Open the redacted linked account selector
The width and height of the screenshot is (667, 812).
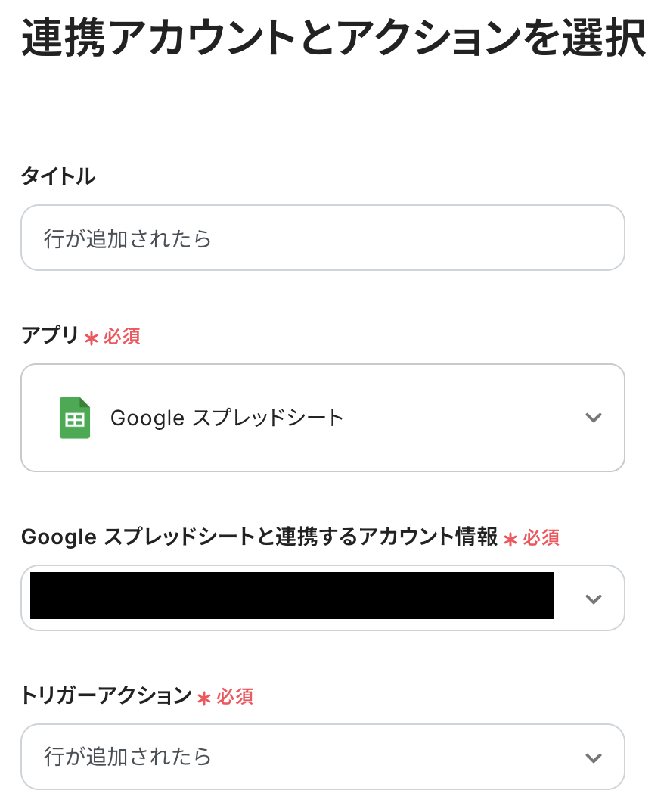tap(292, 597)
